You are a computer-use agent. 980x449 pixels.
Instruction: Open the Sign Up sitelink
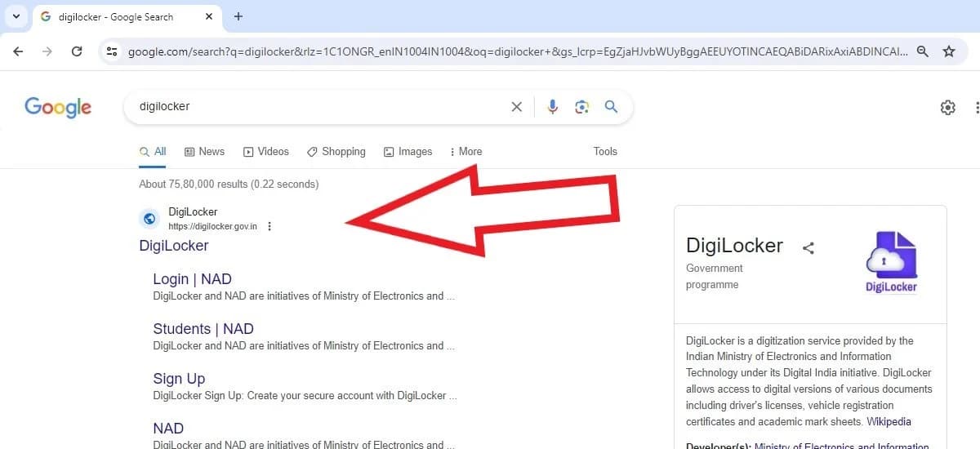[x=179, y=379]
